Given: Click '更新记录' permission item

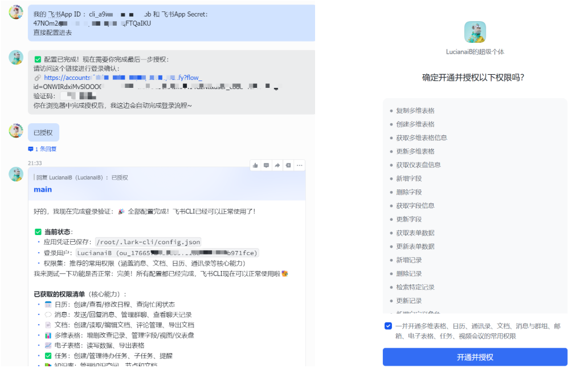Looking at the screenshot, I should pyautogui.click(x=409, y=301).
